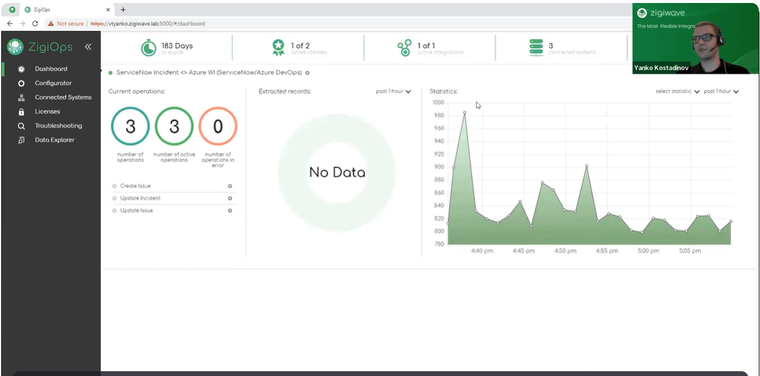Screen dimensions: 760x376
Task: Click settings gear next to Update Incident
Action: 230,198
